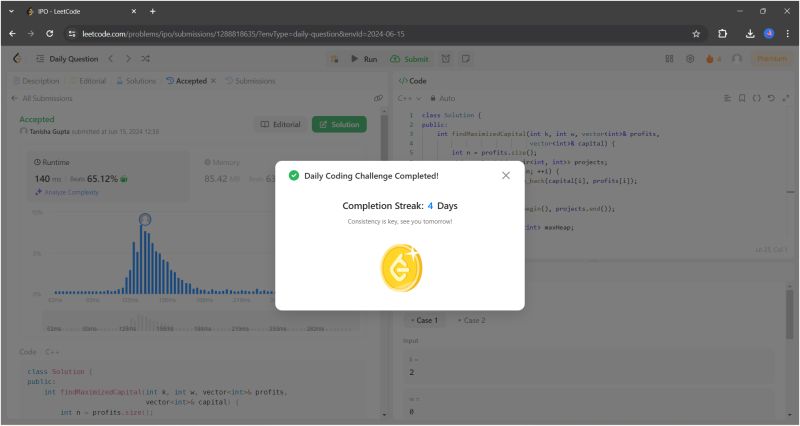Go to previous question arrow
The image size is (800, 426).
click(x=111, y=59)
